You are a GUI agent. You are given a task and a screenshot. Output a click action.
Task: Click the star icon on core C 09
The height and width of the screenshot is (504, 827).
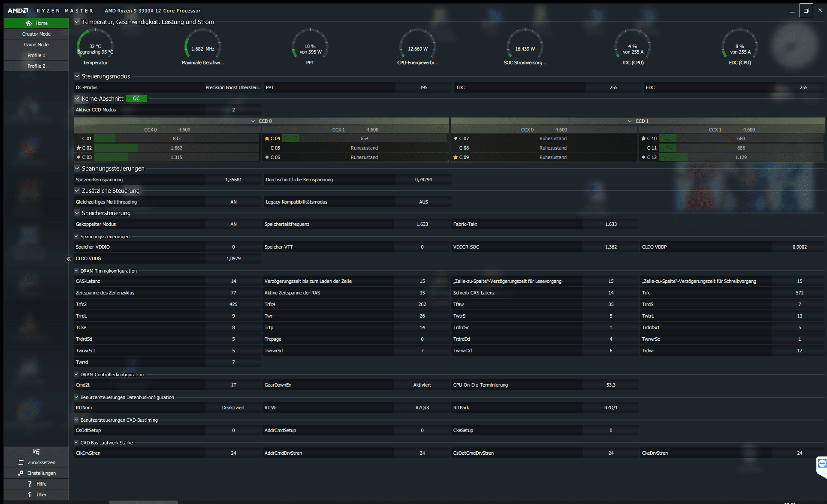pyautogui.click(x=456, y=157)
